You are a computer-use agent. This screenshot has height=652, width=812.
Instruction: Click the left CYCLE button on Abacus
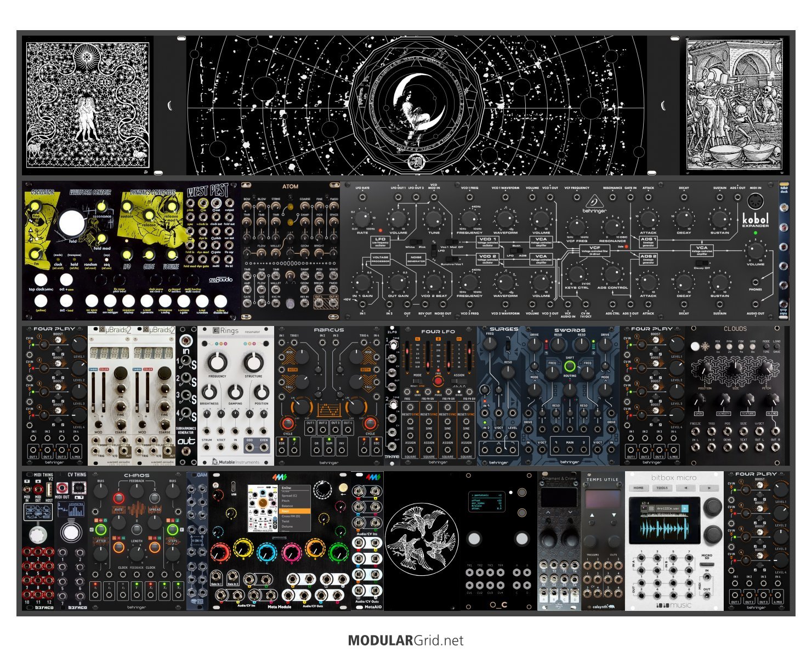coord(289,423)
